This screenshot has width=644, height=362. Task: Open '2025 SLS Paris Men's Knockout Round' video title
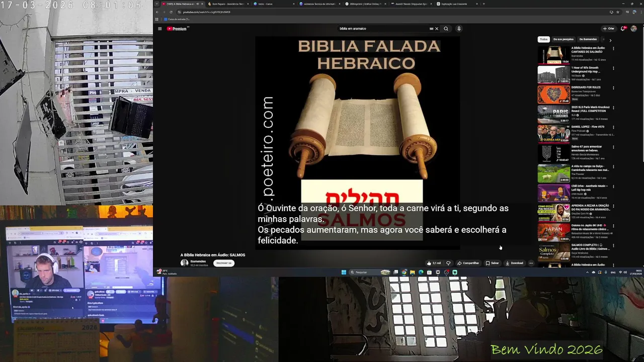click(x=590, y=109)
